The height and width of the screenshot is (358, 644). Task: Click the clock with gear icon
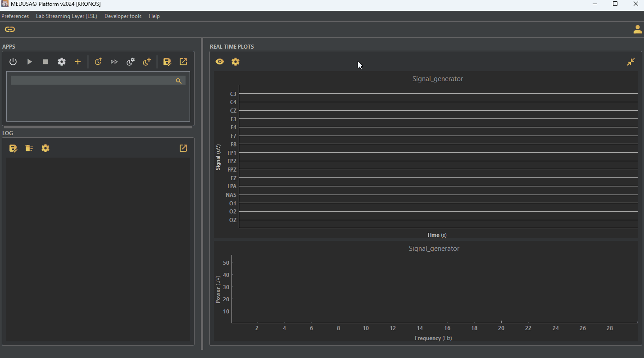131,62
